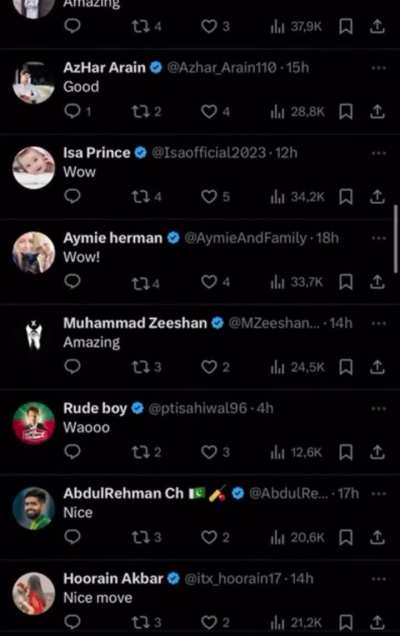View analytics of AbdulRehman Ch's "Nice" tweet

(297, 537)
